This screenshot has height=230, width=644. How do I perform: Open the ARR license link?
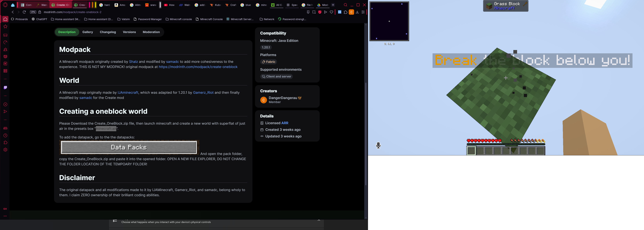[285, 123]
